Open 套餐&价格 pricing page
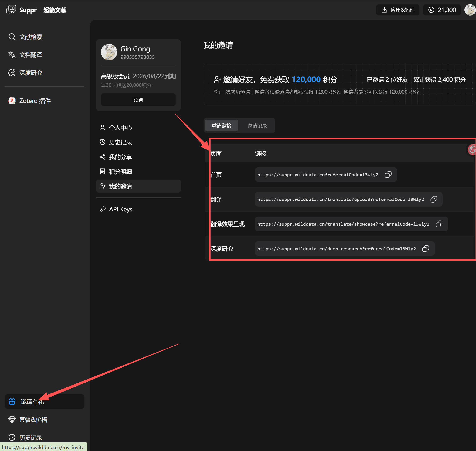476x451 pixels. 33,420
